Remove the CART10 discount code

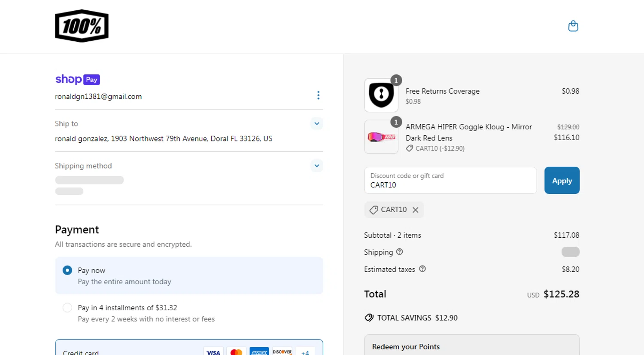tap(416, 210)
